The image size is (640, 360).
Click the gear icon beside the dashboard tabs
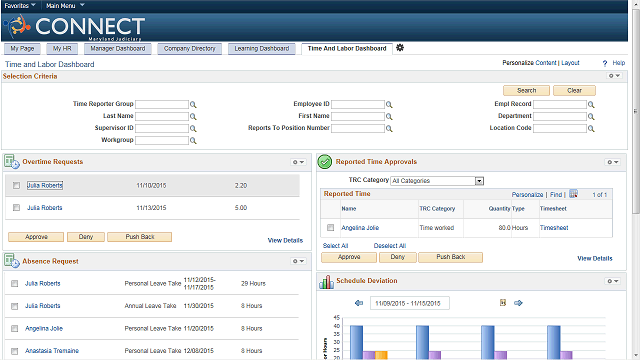(x=400, y=48)
